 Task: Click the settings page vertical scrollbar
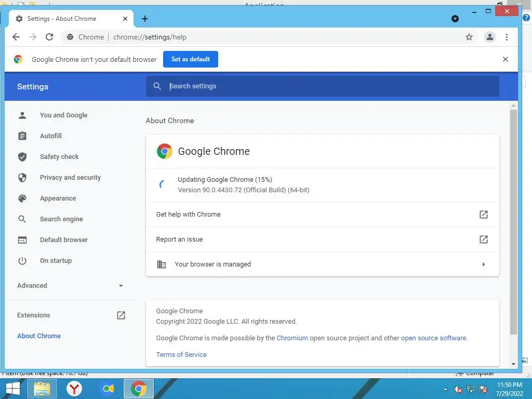tap(513, 221)
